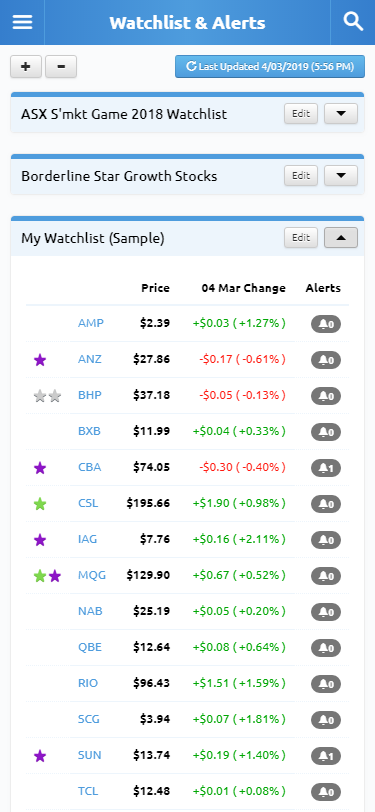Click the purple star next to IAG
The height and width of the screenshot is (812, 375).
coord(40,540)
